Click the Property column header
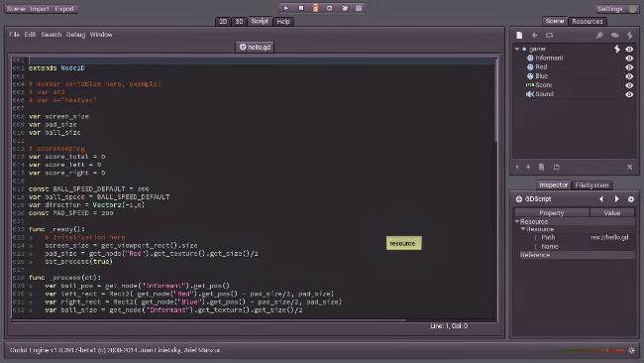644x363 pixels. [x=552, y=213]
